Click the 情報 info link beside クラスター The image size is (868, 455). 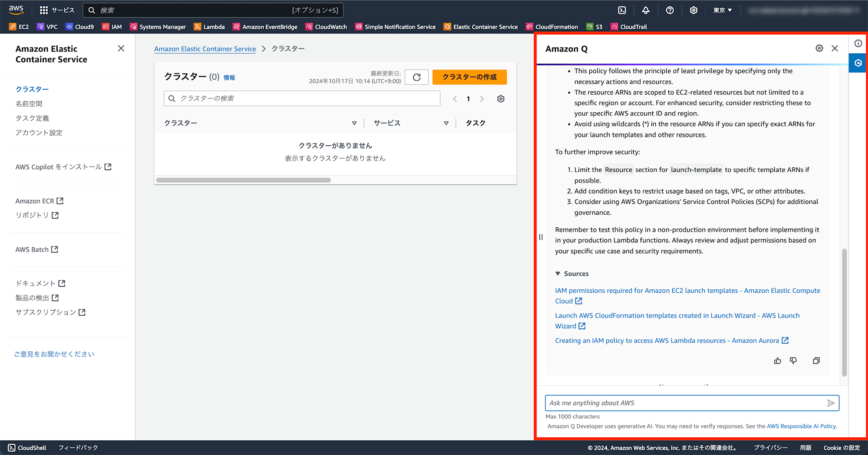coord(229,78)
